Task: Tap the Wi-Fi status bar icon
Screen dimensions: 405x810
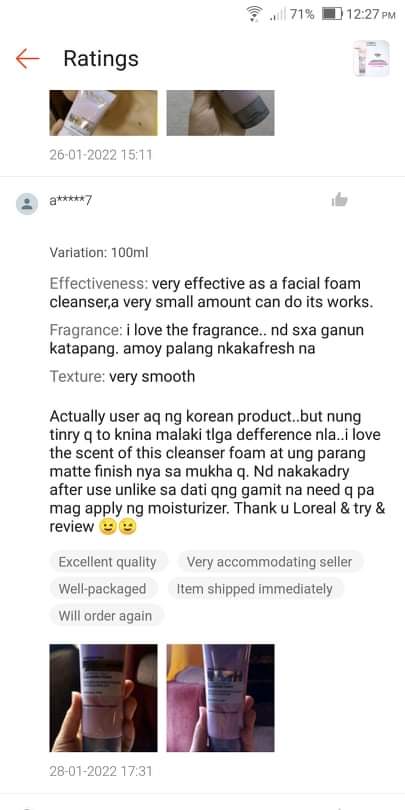Action: (x=255, y=14)
